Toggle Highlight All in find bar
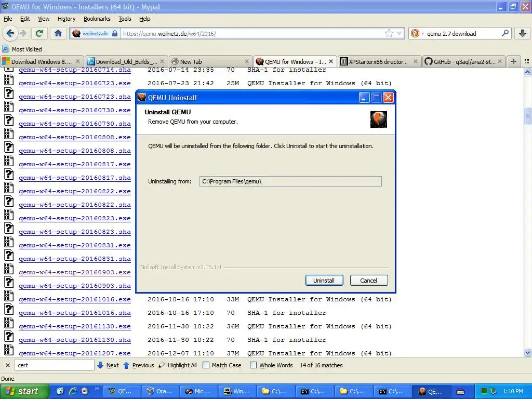Image resolution: width=532 pixels, height=399 pixels. click(x=178, y=365)
